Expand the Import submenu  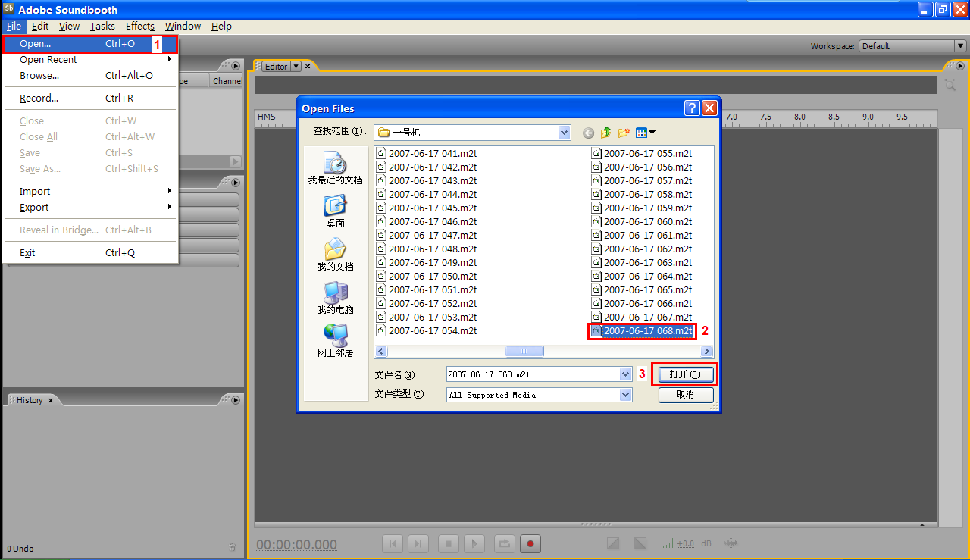pyautogui.click(x=90, y=191)
